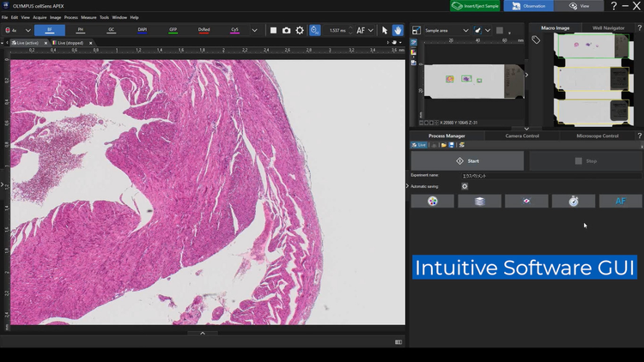The width and height of the screenshot is (644, 362).
Task: Click the snapshot camera icon
Action: pos(287,30)
